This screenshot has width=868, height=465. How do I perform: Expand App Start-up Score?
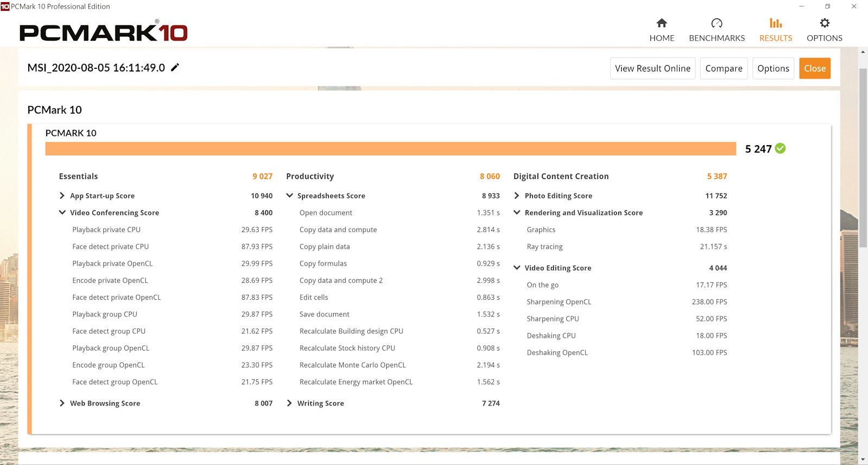tap(62, 196)
